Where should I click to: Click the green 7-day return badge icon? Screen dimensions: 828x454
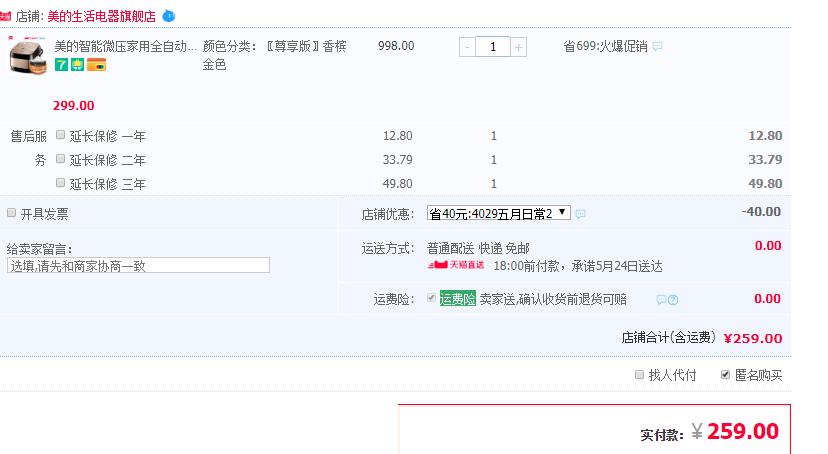[61, 65]
